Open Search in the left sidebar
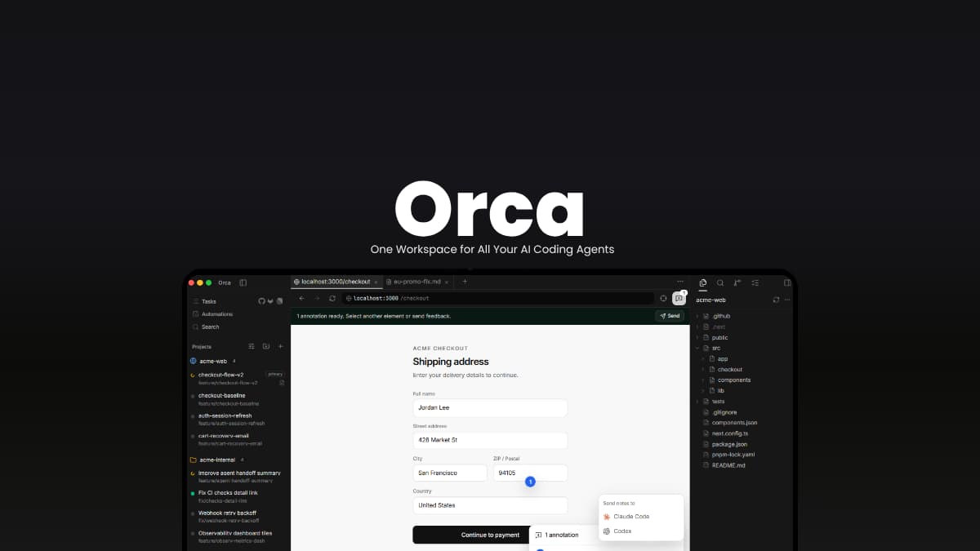This screenshot has width=980, height=551. click(x=206, y=327)
